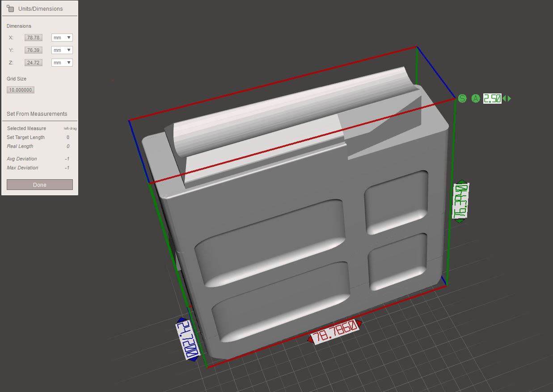
Task: Open the mm unit dropdown for Y
Action: point(62,50)
